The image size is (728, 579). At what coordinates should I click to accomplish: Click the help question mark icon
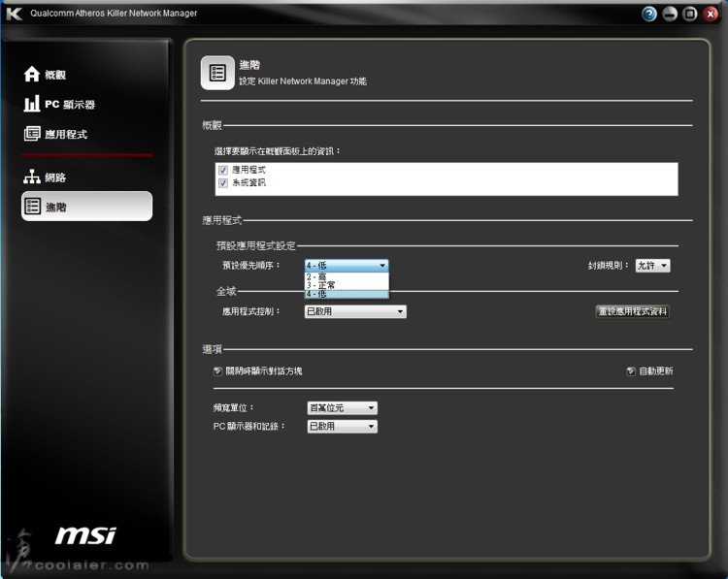649,14
